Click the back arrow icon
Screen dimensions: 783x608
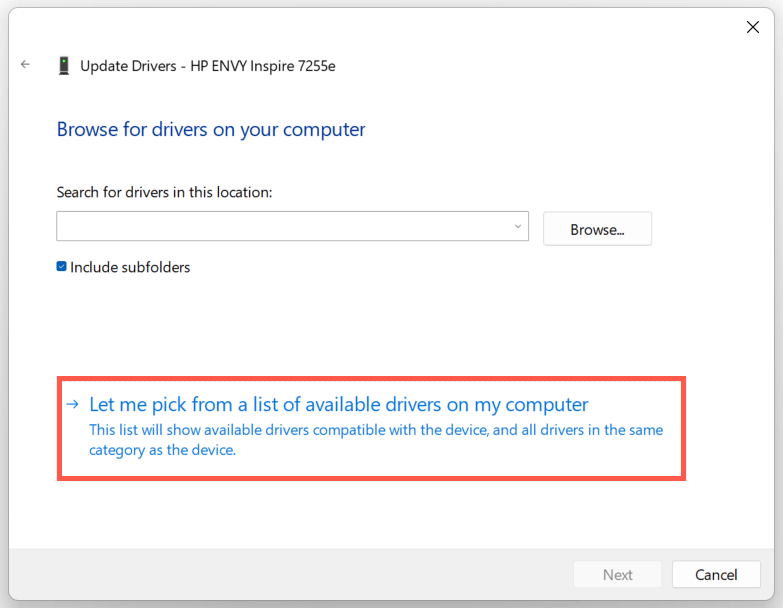tap(26, 65)
